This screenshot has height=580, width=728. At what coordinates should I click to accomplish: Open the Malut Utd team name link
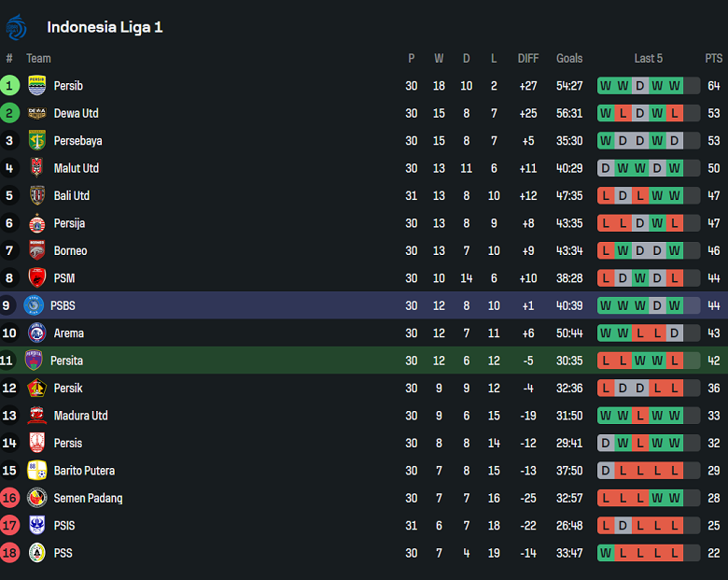click(x=77, y=168)
